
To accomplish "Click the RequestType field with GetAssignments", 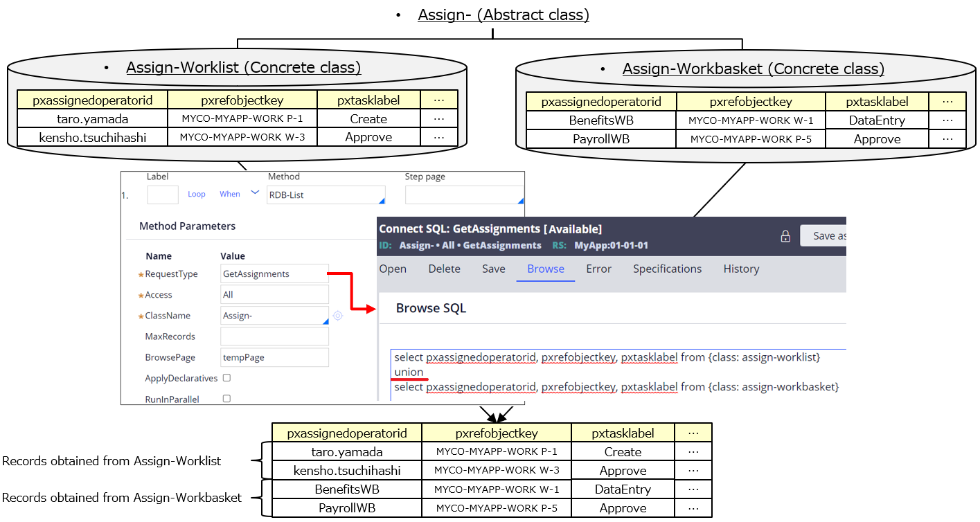I will [275, 274].
